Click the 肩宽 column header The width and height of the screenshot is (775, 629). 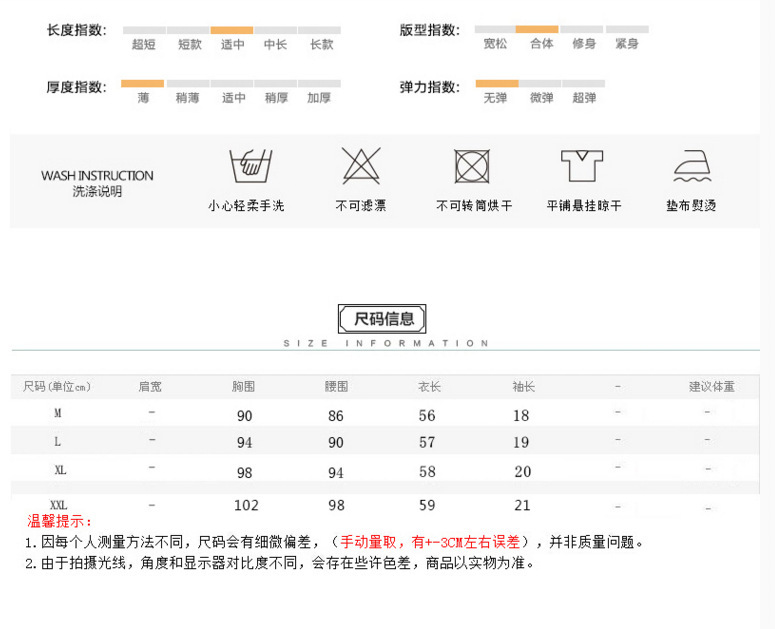pos(150,386)
